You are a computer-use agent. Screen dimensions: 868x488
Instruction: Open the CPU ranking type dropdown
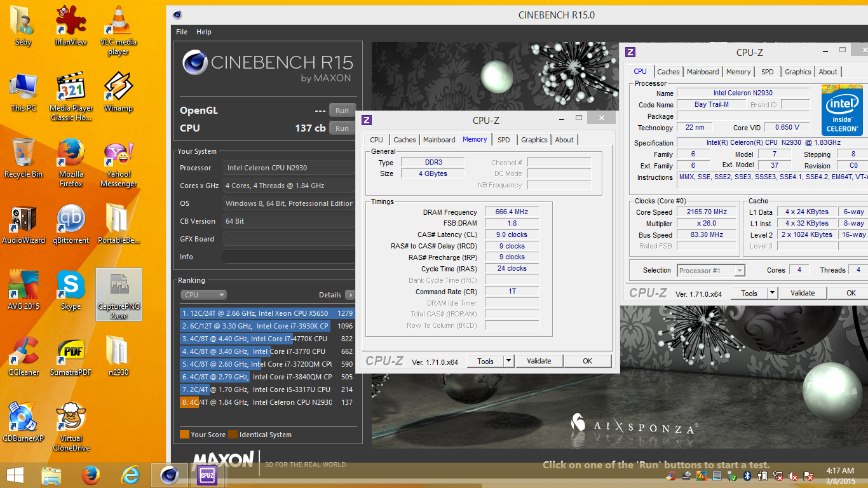pos(203,295)
